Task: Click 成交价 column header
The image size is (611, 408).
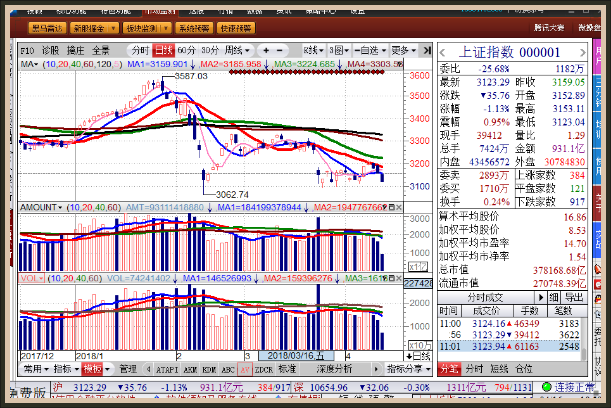Action: [x=486, y=311]
